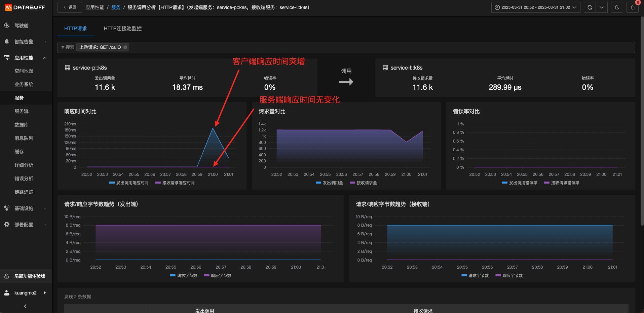The image size is (644, 313).
Task: Click the refresh icon in top bar
Action: 590,7
